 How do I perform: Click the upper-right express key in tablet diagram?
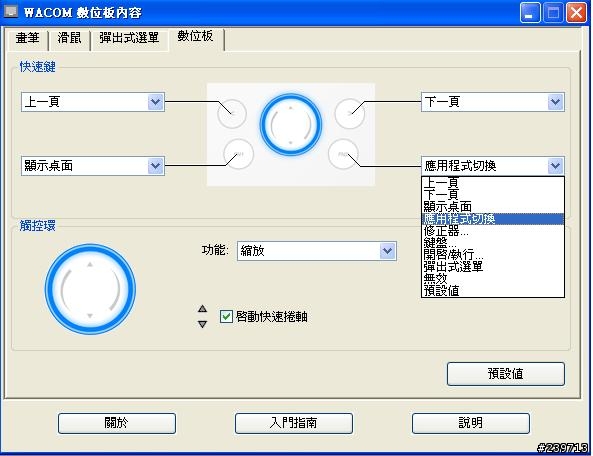350,113
